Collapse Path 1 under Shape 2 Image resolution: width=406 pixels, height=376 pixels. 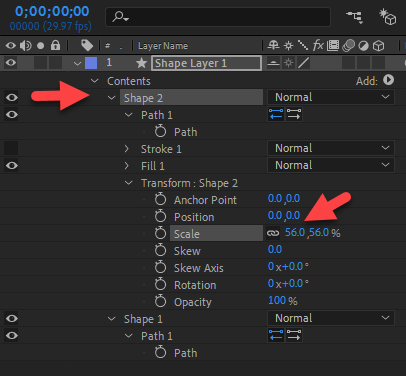point(128,115)
